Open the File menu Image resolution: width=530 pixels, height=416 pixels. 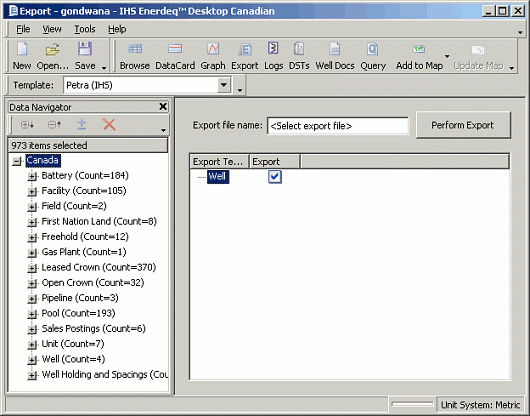pyautogui.click(x=23, y=29)
